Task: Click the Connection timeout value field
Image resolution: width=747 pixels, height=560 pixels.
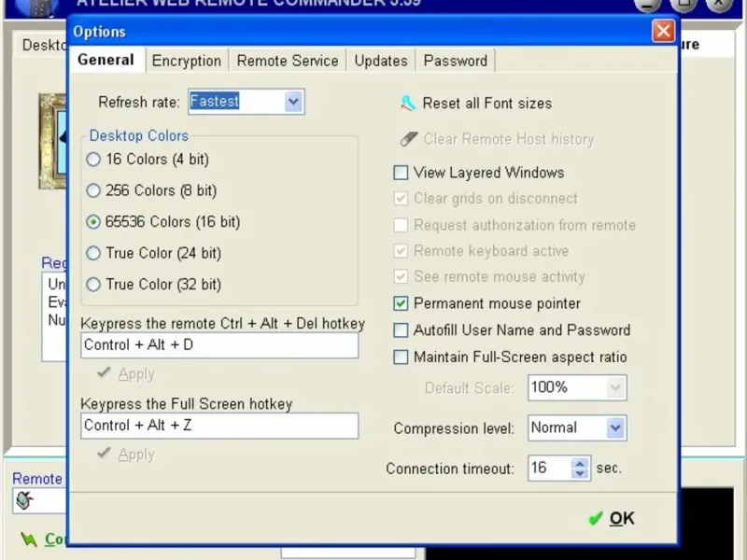Action: [550, 469]
